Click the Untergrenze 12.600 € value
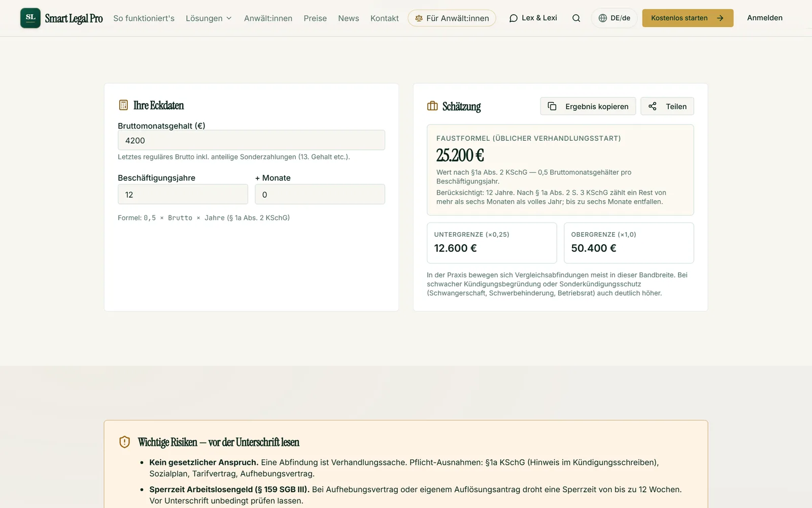 pos(455,248)
